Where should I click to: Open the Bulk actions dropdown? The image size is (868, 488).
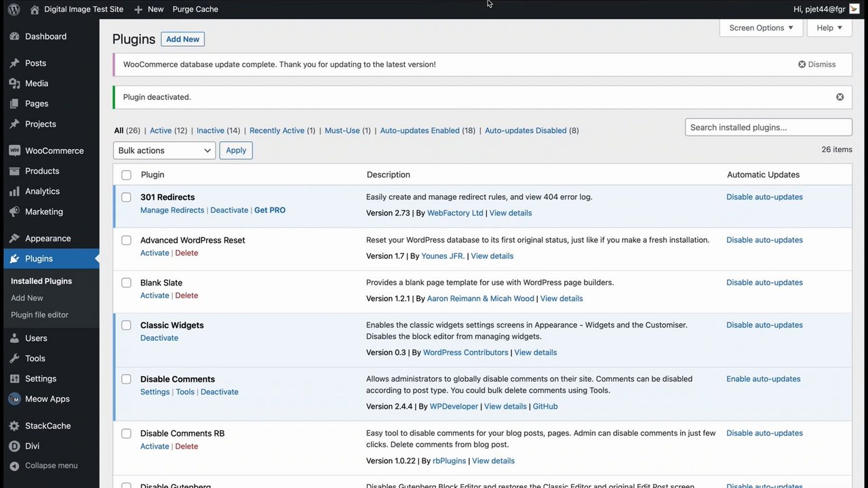tap(164, 150)
